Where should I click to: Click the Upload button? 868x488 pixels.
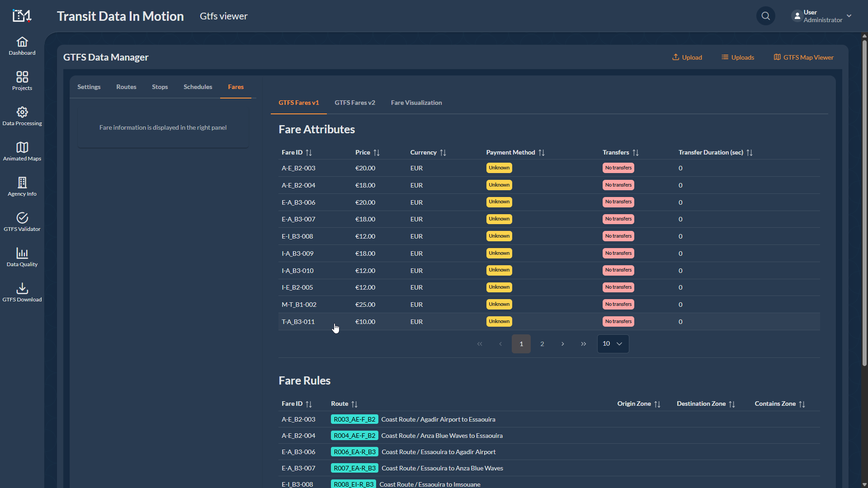tap(687, 57)
